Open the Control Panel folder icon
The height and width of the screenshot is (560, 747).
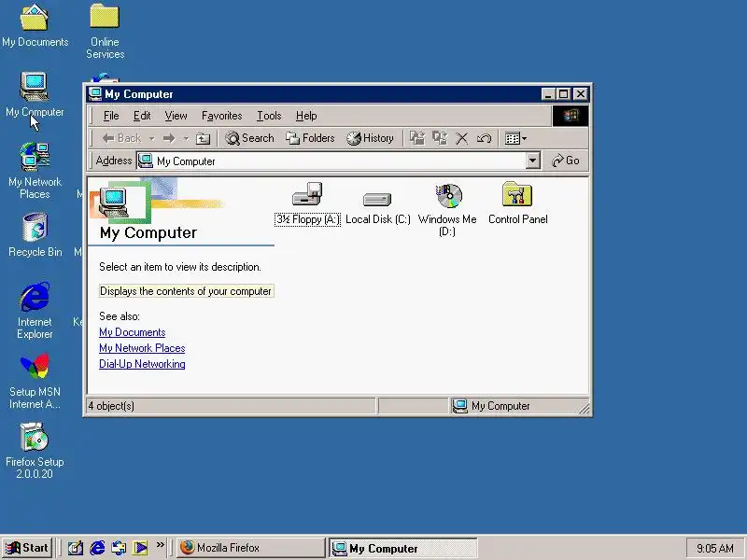click(x=517, y=203)
